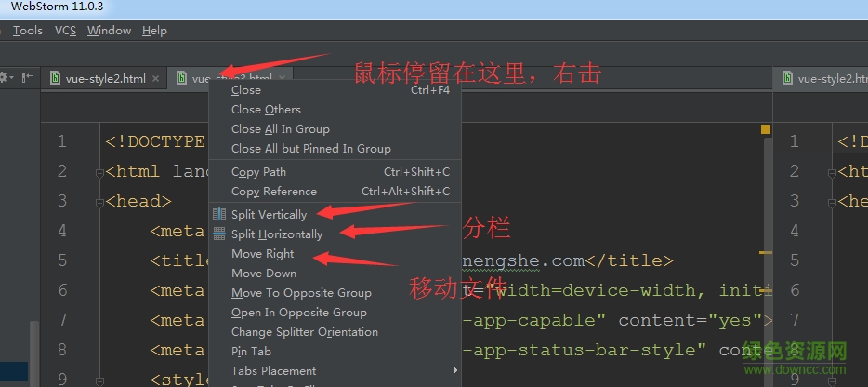Click the hide project panel icon
The height and width of the screenshot is (387, 868).
click(x=28, y=77)
